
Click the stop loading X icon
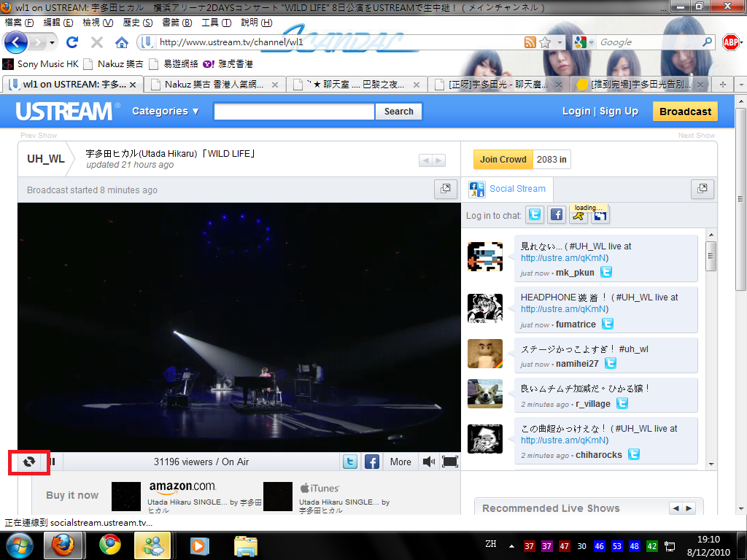click(97, 42)
